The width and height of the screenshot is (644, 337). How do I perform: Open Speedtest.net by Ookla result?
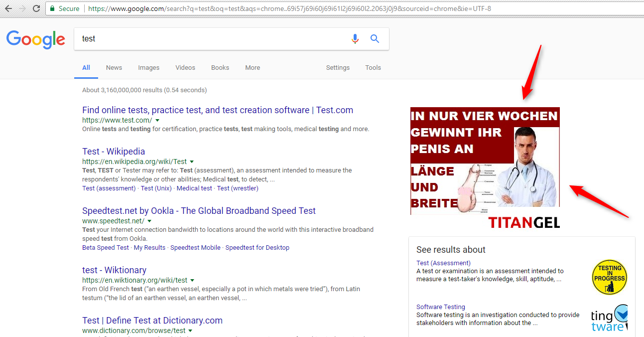click(199, 211)
